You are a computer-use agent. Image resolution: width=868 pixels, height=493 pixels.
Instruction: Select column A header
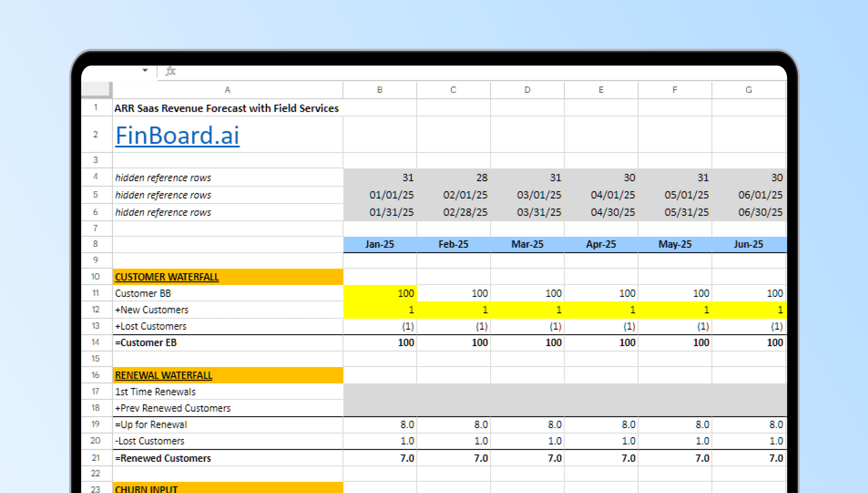(x=227, y=90)
